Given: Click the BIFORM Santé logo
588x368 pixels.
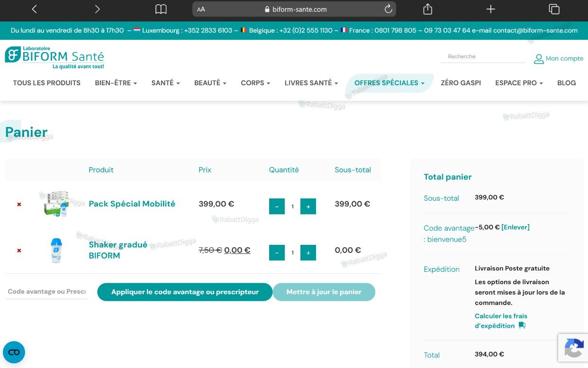Looking at the screenshot, I should (54, 58).
